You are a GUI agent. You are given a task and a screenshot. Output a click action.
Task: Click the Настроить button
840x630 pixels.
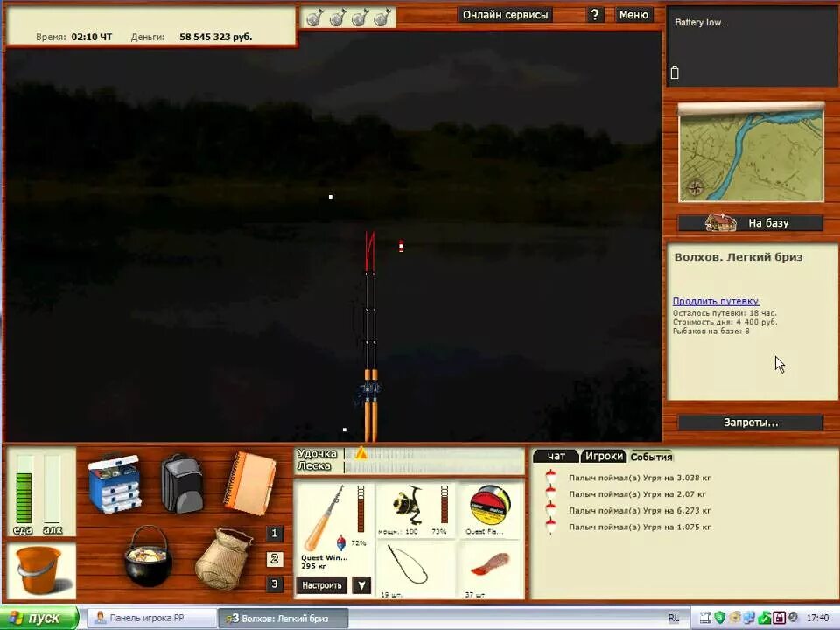[321, 585]
